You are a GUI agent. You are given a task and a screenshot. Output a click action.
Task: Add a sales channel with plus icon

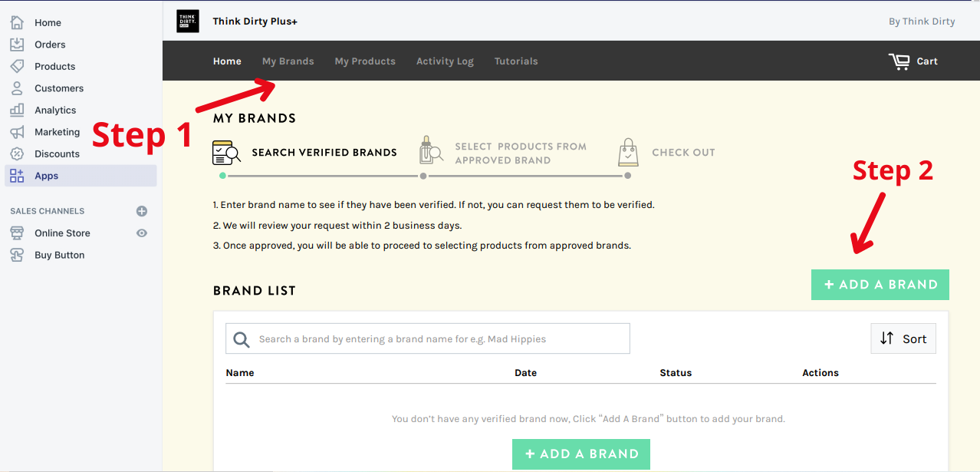click(142, 211)
